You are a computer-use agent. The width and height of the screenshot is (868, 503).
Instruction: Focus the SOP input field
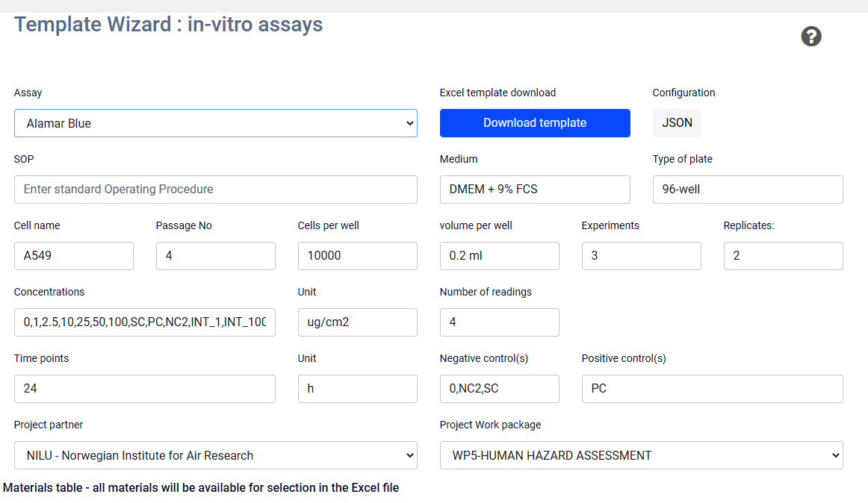[x=215, y=190]
